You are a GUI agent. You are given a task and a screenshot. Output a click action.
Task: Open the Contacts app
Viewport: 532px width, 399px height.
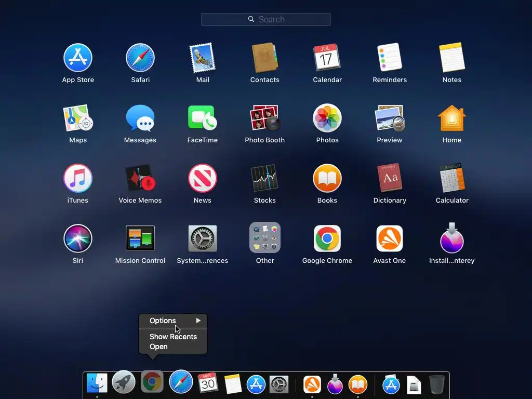tap(264, 58)
